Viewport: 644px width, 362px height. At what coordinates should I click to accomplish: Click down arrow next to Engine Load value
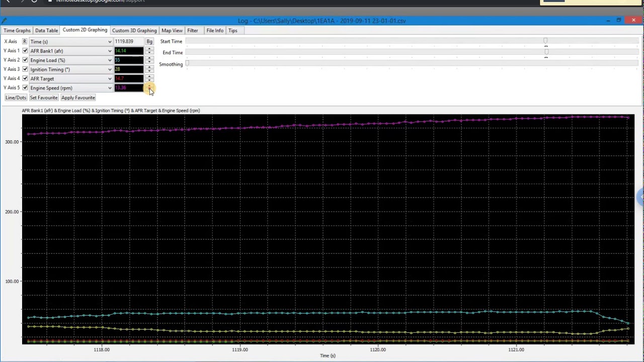pos(149,62)
